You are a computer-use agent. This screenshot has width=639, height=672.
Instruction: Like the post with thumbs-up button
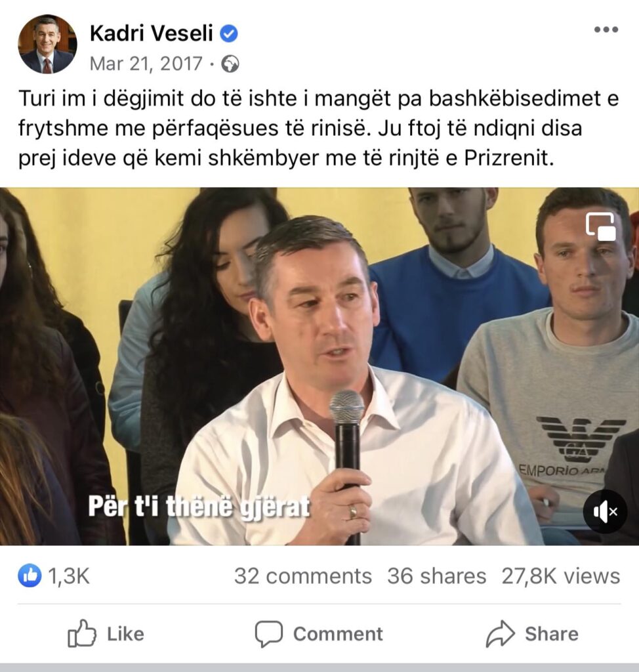[x=106, y=633]
